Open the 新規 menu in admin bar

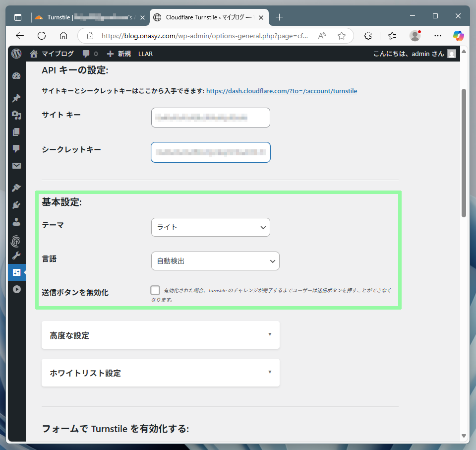[x=119, y=54]
